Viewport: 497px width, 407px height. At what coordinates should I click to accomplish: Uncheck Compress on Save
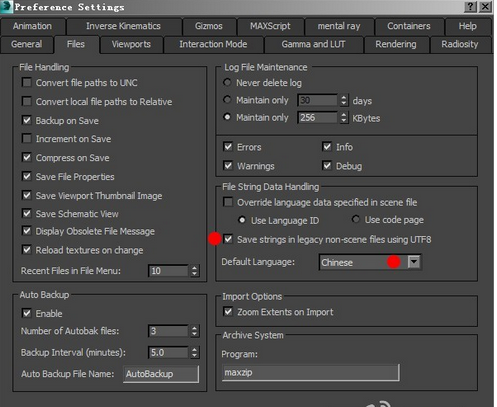(27, 157)
